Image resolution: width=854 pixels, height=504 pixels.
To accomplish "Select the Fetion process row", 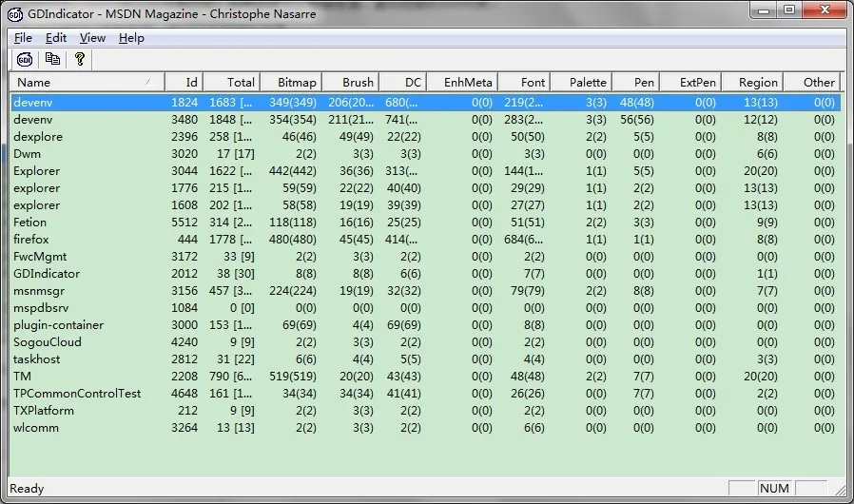I will pyautogui.click(x=426, y=223).
